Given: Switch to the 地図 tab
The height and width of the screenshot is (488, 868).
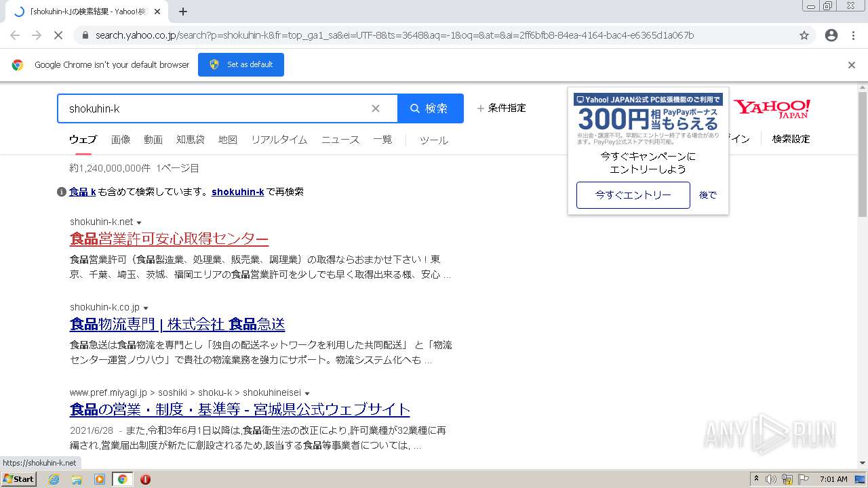Looking at the screenshot, I should point(228,140).
